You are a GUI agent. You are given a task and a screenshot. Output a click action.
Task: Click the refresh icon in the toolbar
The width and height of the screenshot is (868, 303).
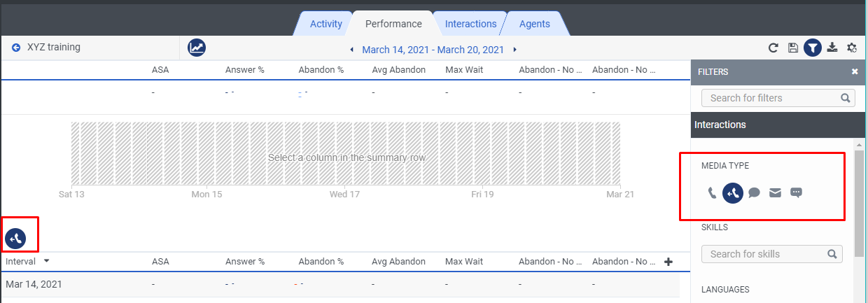coord(773,48)
